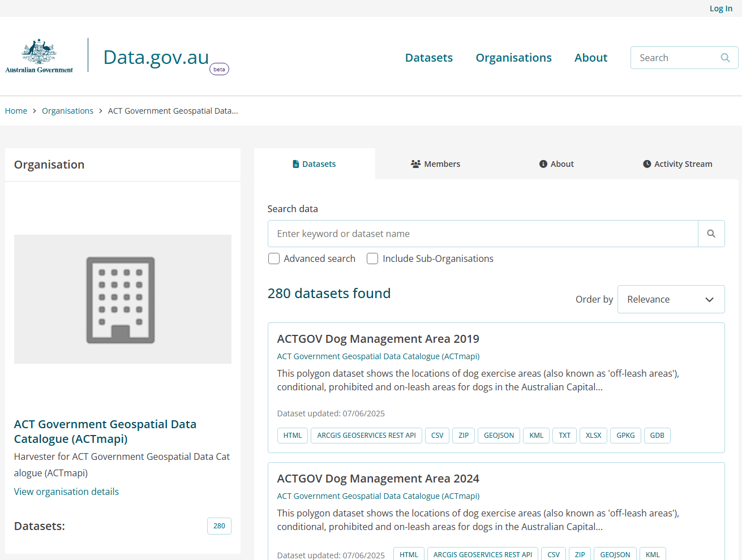Focus the keyword or dataset name field

pyautogui.click(x=482, y=234)
